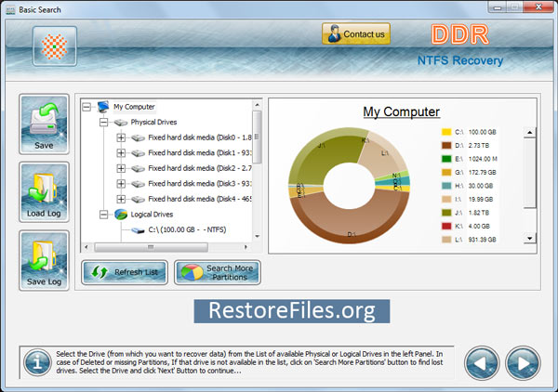This screenshot has width=558, height=392.
Task: Select My Computer in the tree
Action: click(134, 107)
